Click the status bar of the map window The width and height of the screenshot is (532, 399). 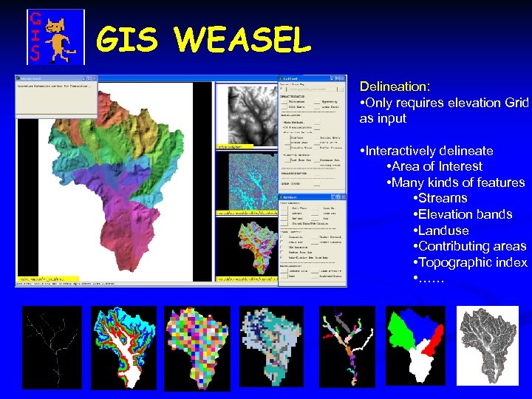click(x=146, y=284)
